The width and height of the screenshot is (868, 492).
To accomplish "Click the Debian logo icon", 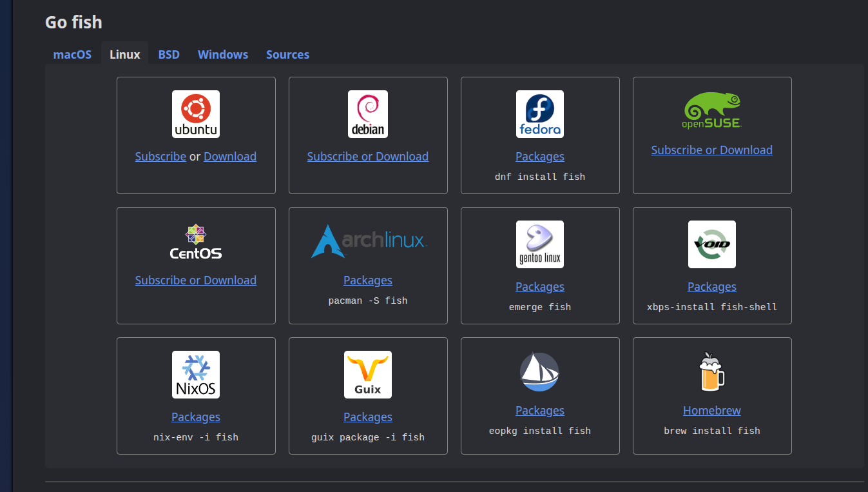I will [368, 114].
